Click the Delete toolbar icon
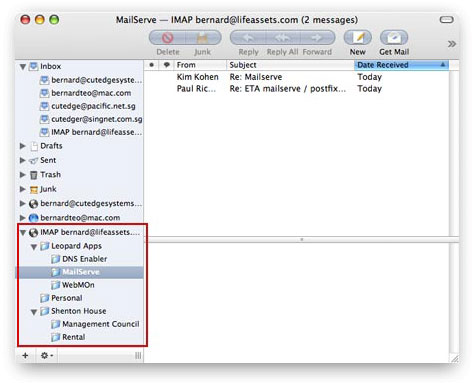This screenshot has height=383, width=475. [x=167, y=38]
